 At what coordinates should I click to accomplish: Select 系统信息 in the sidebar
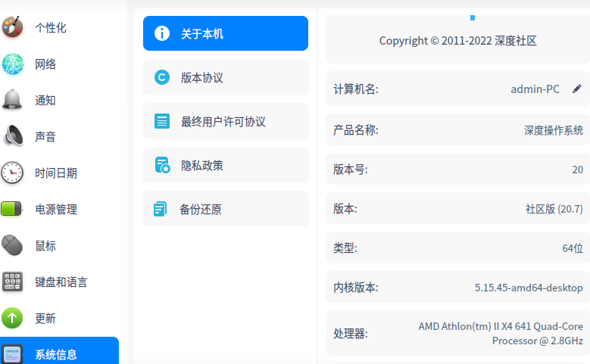click(59, 350)
